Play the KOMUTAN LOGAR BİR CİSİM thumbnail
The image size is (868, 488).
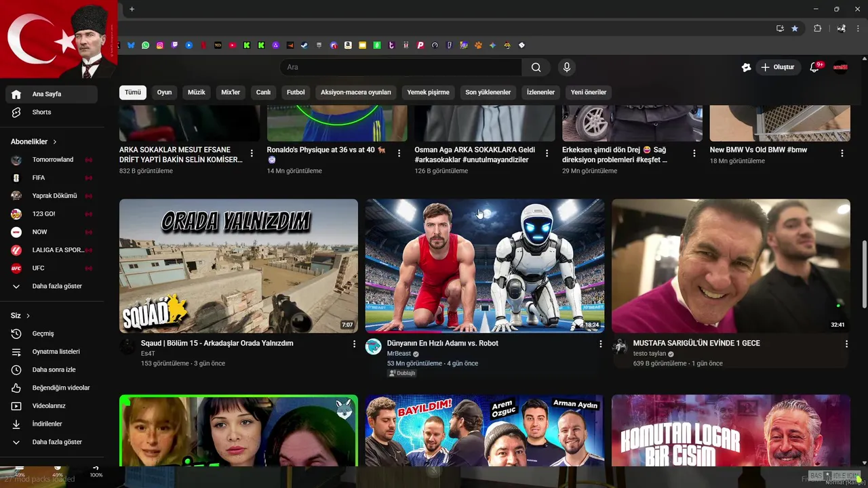731,430
